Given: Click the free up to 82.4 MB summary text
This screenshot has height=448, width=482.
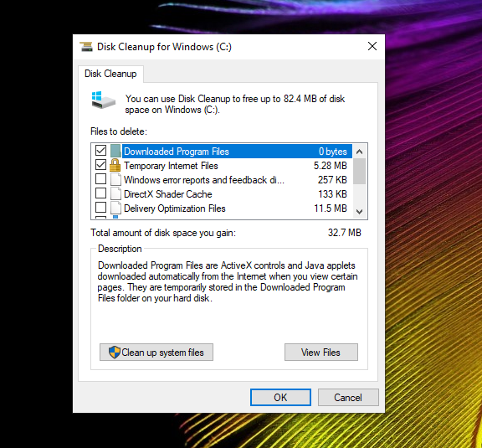Looking at the screenshot, I should click(x=235, y=105).
